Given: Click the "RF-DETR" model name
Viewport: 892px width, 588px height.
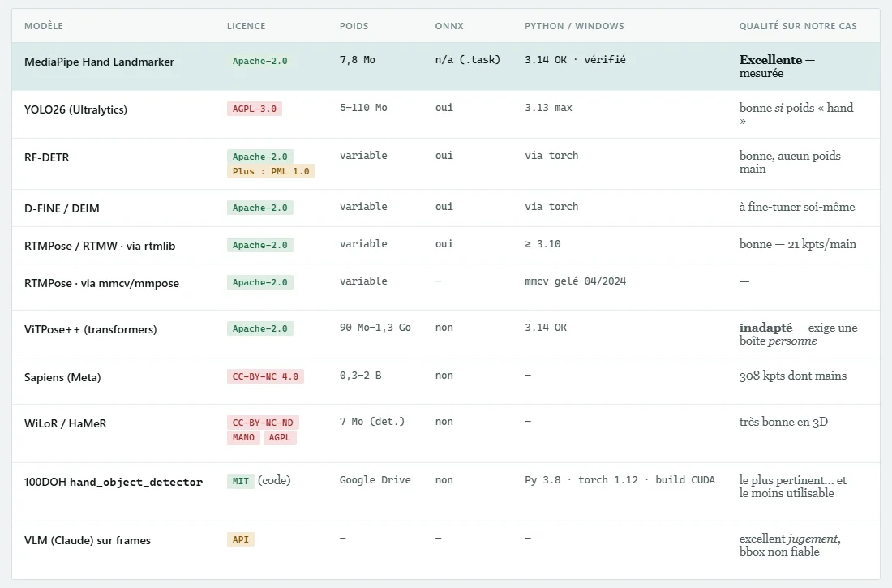Looking at the screenshot, I should pyautogui.click(x=47, y=157).
